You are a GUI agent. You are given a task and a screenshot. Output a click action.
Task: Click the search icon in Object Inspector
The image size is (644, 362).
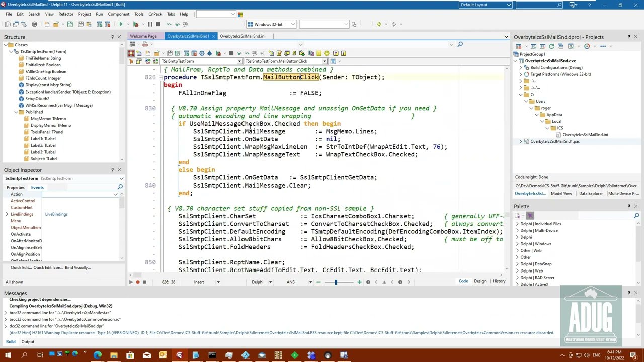tap(120, 187)
